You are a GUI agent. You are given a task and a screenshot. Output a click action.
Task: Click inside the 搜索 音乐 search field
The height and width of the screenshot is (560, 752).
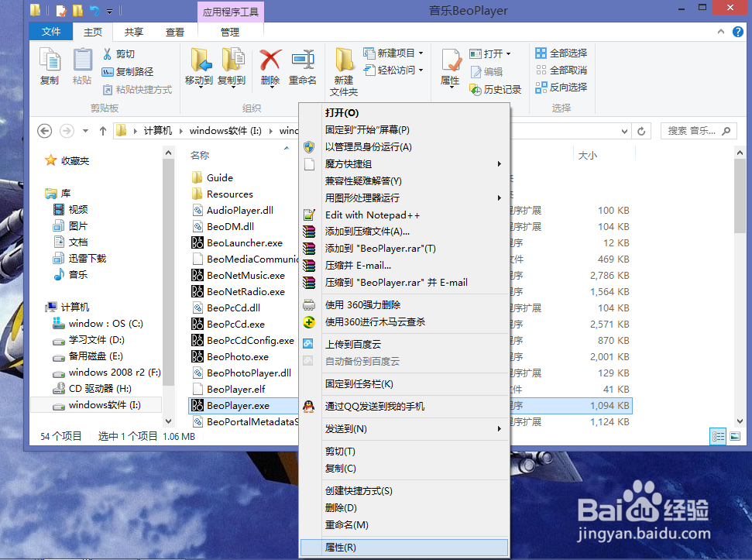693,131
